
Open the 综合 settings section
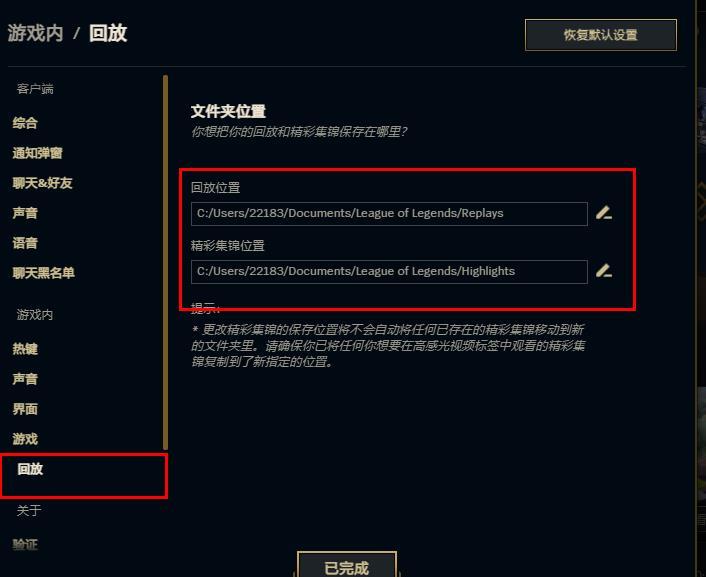point(25,123)
